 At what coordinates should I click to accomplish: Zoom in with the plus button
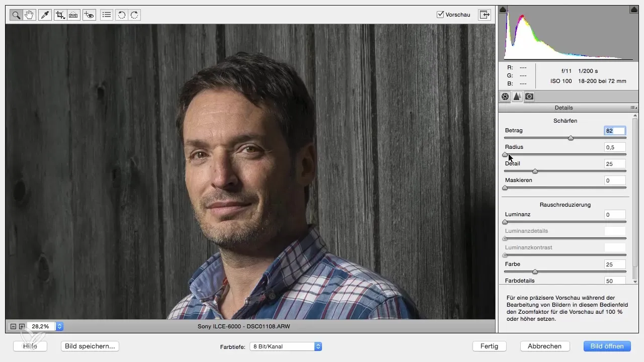(22, 326)
